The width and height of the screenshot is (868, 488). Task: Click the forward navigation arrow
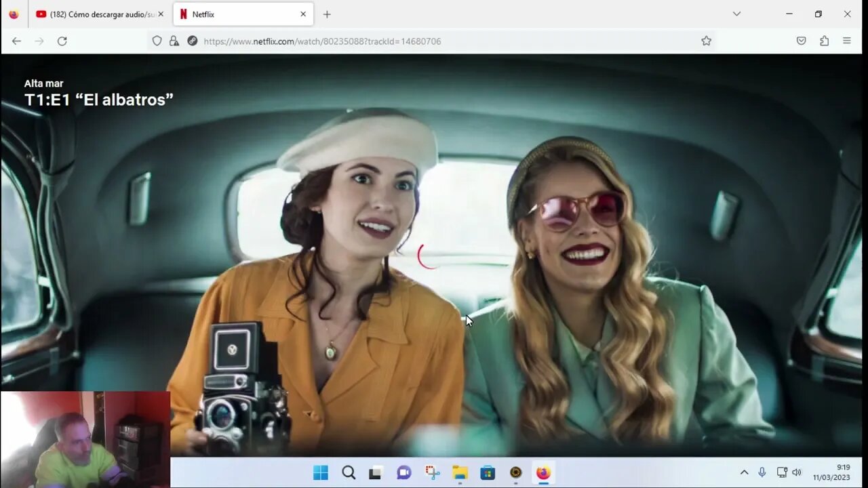[39, 41]
